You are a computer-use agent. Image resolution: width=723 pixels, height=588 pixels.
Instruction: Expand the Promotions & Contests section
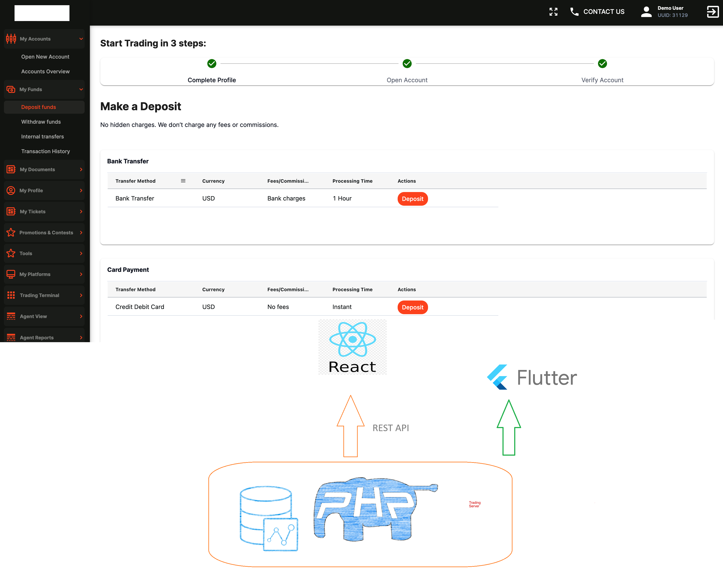pyautogui.click(x=81, y=233)
